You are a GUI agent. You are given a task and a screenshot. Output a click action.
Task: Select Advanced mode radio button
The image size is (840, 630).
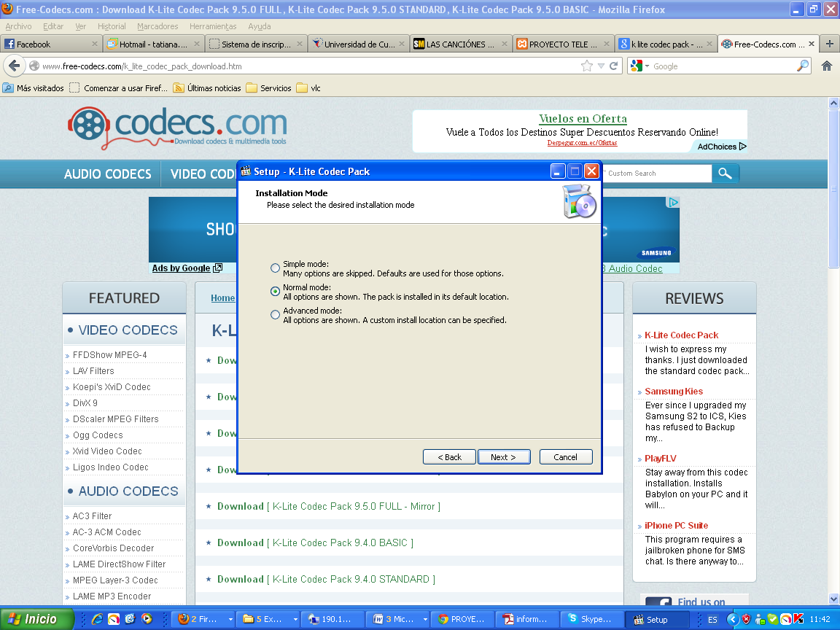click(x=275, y=314)
